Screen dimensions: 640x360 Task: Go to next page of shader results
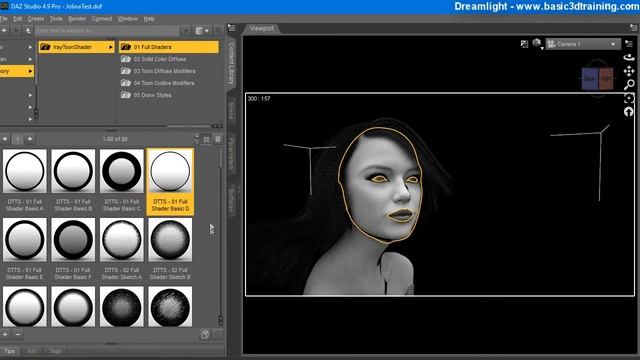[x=30, y=139]
